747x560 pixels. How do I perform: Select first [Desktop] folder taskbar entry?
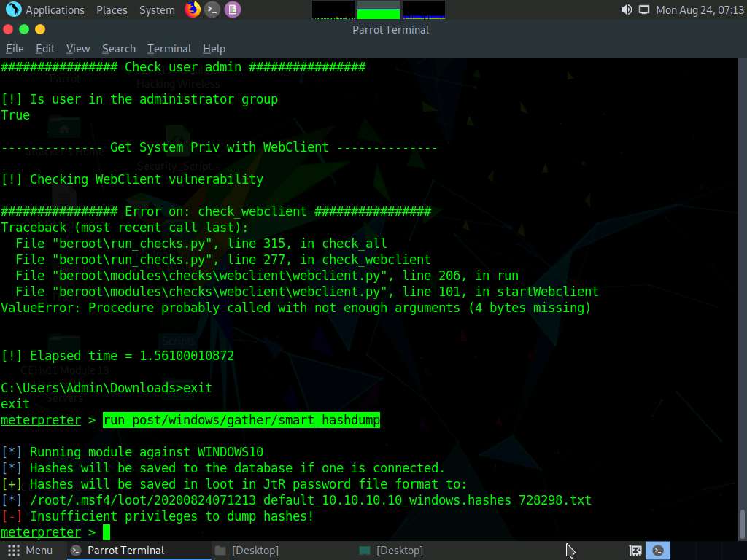(247, 551)
